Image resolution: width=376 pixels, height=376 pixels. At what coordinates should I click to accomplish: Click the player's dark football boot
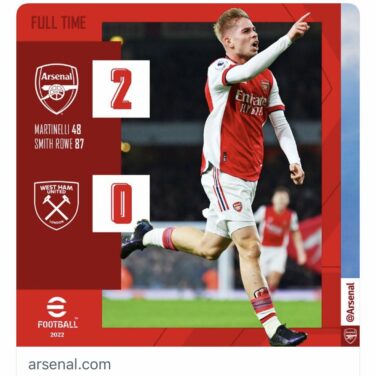coord(288,335)
